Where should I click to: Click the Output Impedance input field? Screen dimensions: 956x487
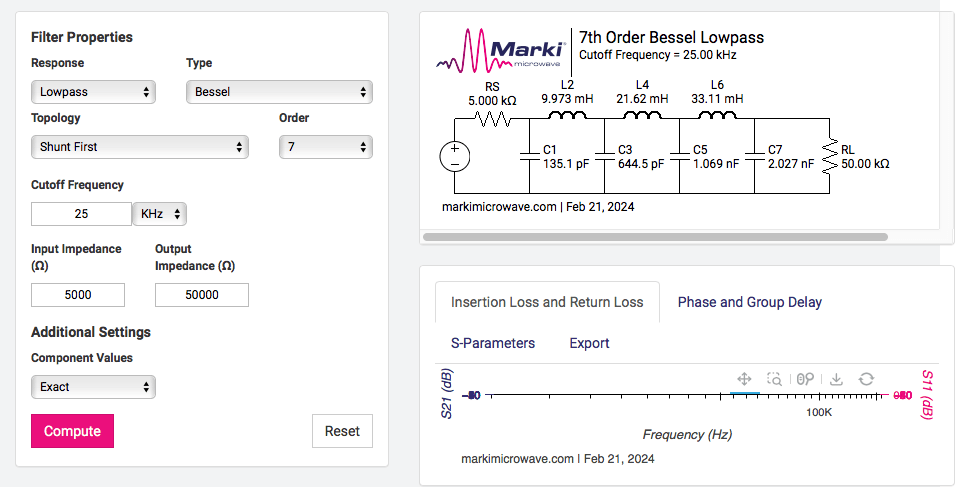click(201, 295)
